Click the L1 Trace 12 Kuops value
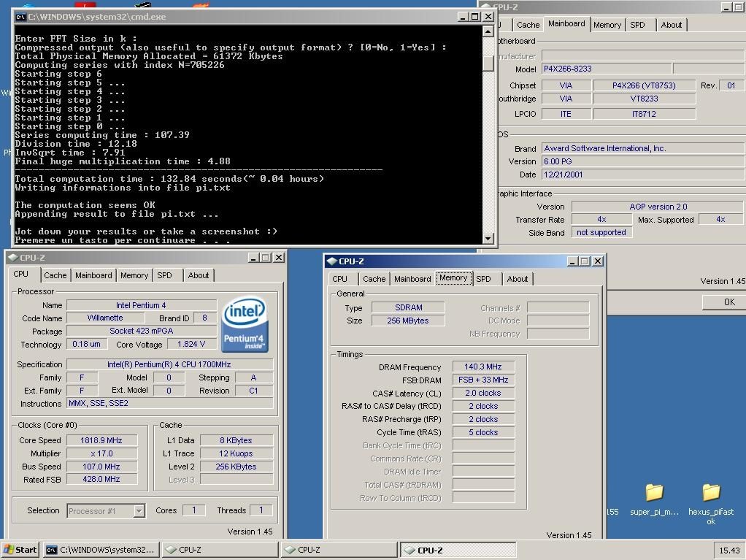This screenshot has width=746, height=560. coord(237,453)
